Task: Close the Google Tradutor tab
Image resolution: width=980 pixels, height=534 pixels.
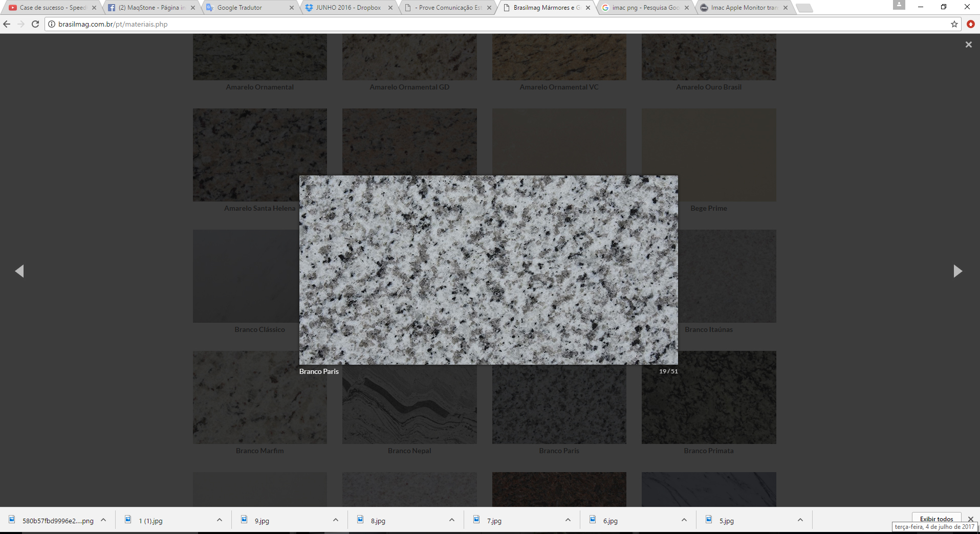Action: point(292,8)
